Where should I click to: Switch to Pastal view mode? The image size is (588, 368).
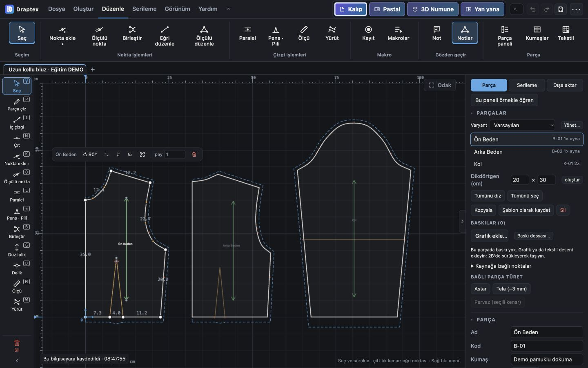point(387,9)
